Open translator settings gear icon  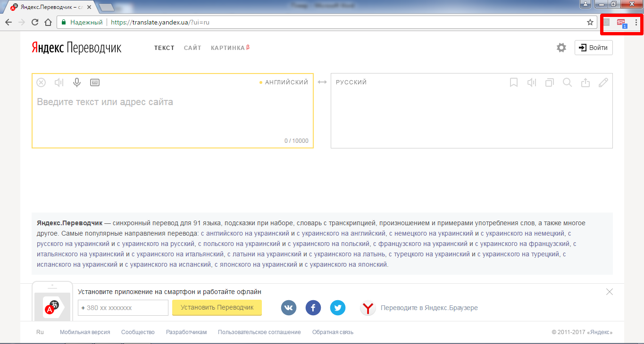[x=561, y=48]
